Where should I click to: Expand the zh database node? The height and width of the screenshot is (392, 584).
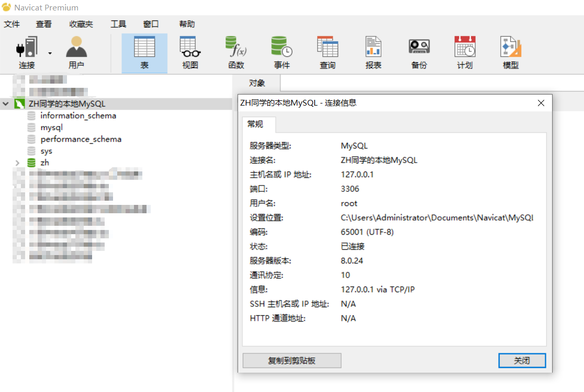tap(17, 163)
